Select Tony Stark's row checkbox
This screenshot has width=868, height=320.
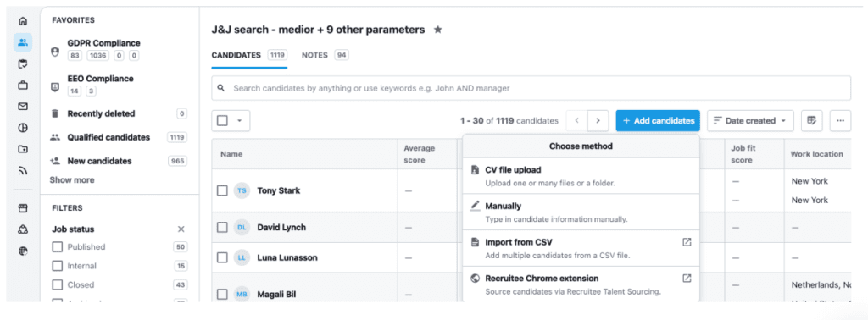coord(222,190)
